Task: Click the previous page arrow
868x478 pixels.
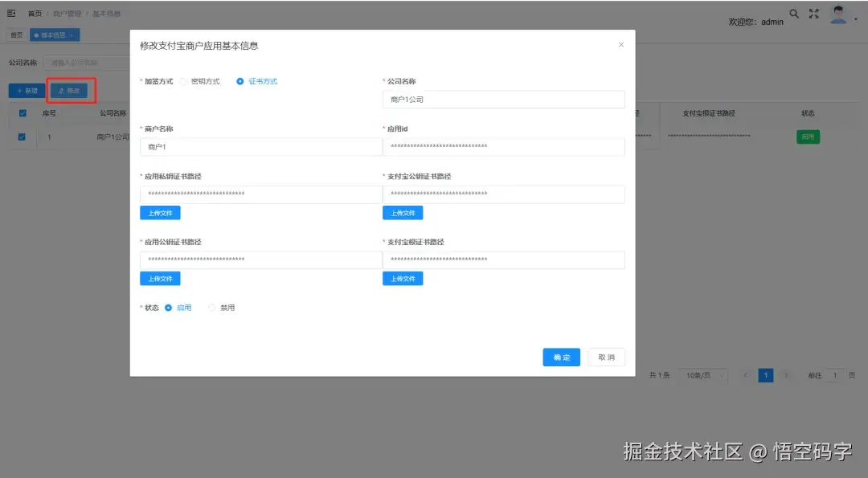Action: tap(747, 375)
